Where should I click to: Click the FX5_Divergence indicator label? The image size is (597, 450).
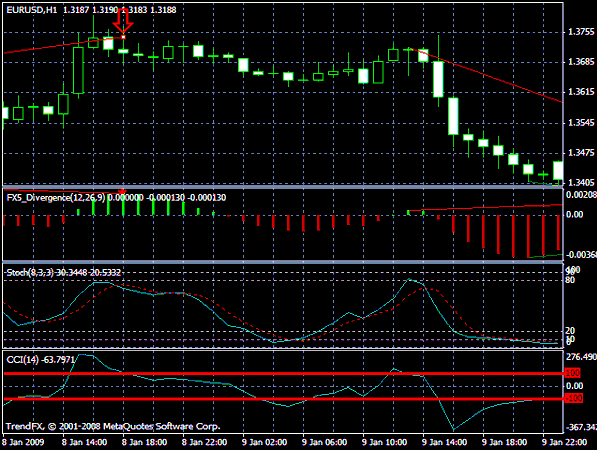click(x=56, y=198)
